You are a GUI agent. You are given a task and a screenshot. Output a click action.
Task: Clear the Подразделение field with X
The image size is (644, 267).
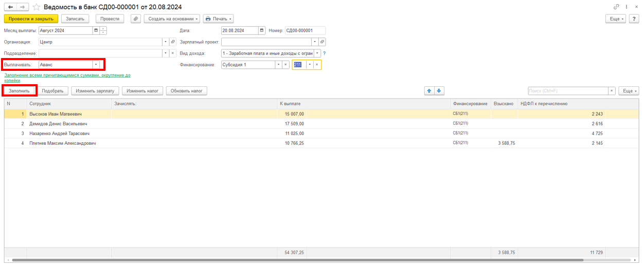(x=173, y=53)
